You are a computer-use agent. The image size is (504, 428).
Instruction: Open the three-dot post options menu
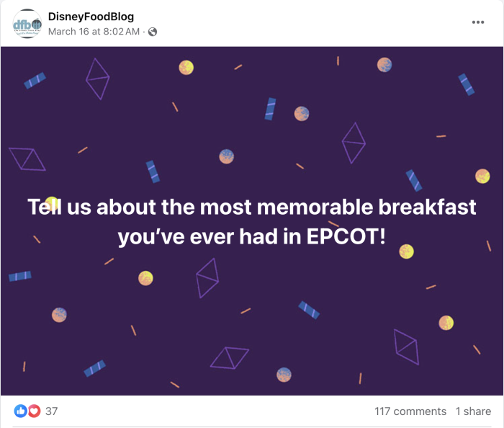[478, 22]
